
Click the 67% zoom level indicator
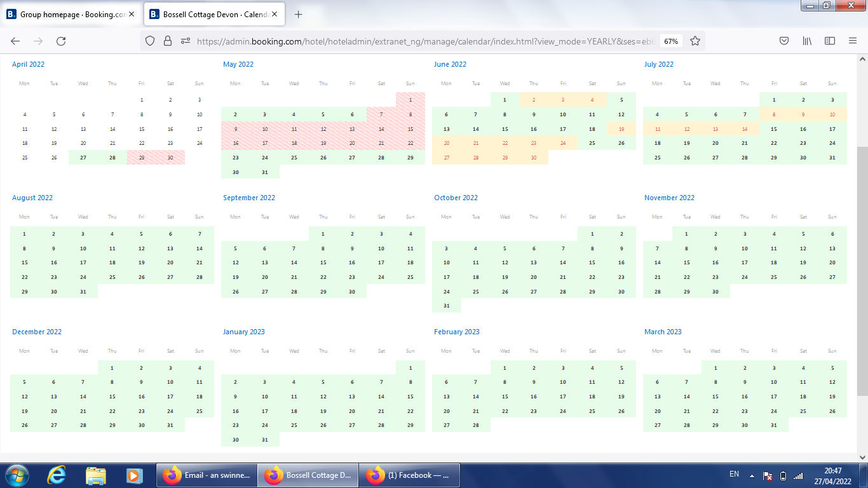coord(671,41)
